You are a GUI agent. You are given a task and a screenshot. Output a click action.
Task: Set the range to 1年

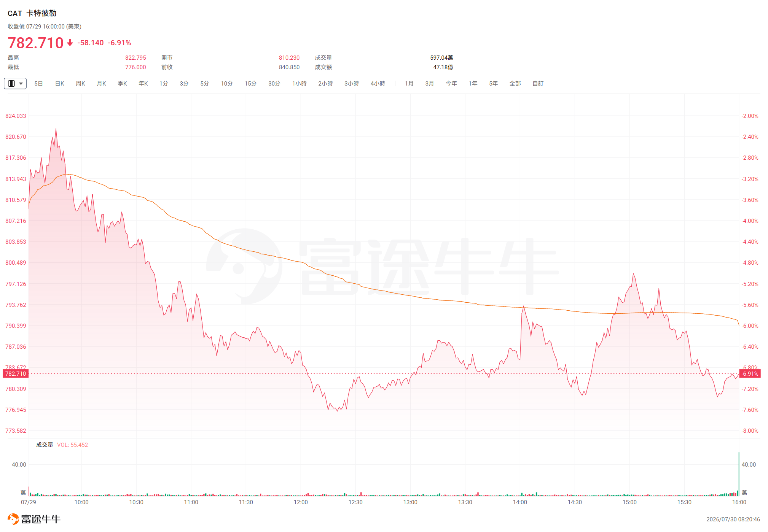[473, 83]
